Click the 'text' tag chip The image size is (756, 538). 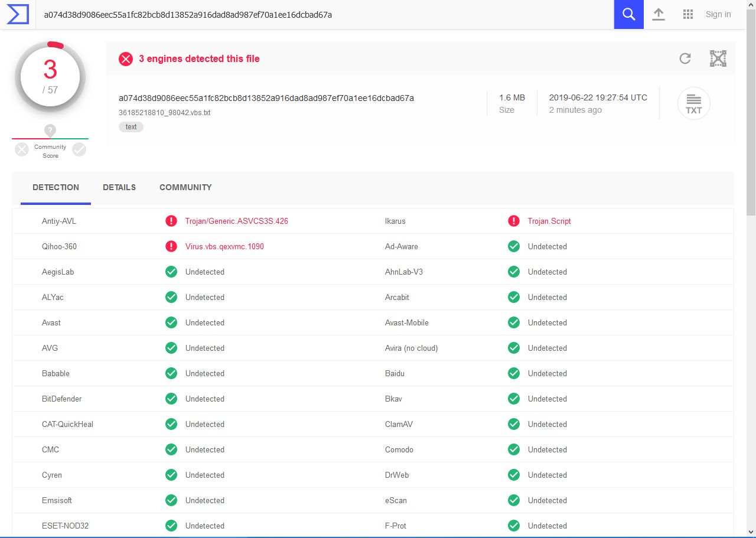pos(131,126)
